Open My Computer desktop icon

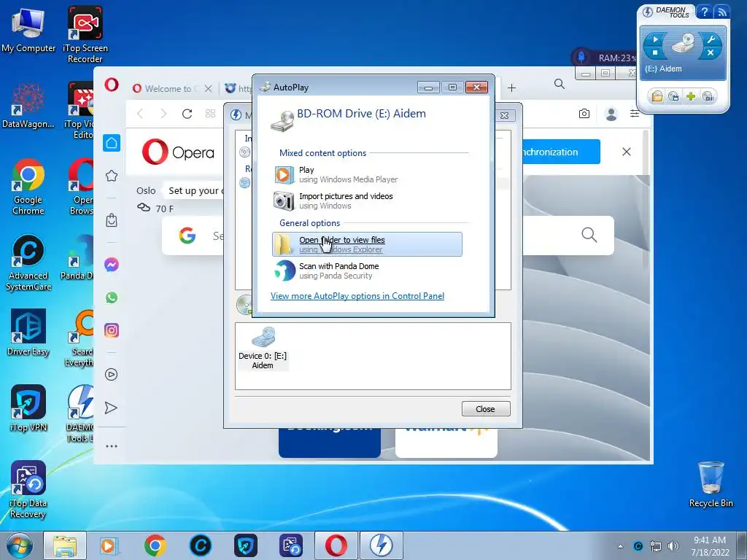(28, 31)
